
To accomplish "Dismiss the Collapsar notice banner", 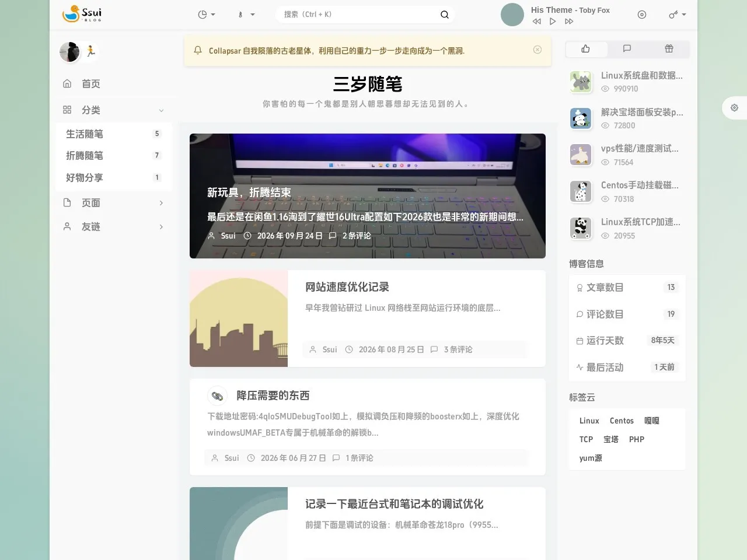I will pyautogui.click(x=537, y=50).
